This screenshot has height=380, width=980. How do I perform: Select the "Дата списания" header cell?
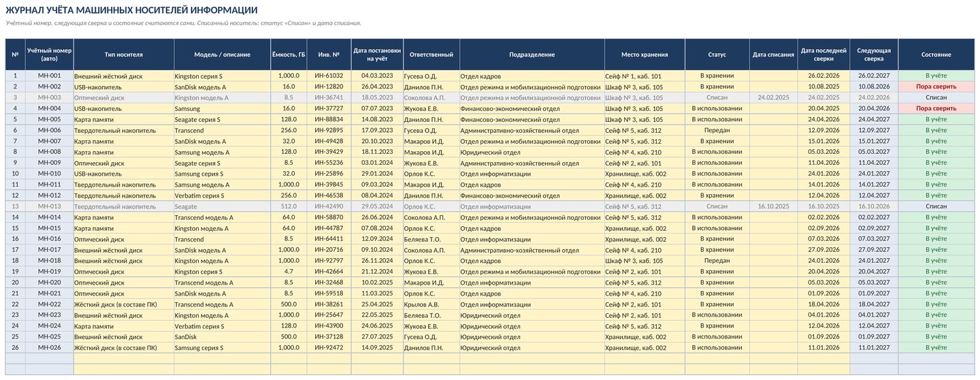773,54
